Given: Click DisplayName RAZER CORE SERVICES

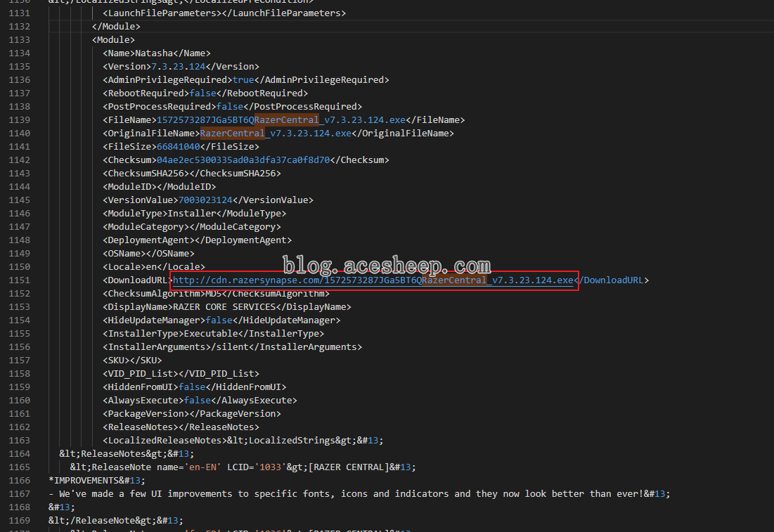Looking at the screenshot, I should (224, 307).
